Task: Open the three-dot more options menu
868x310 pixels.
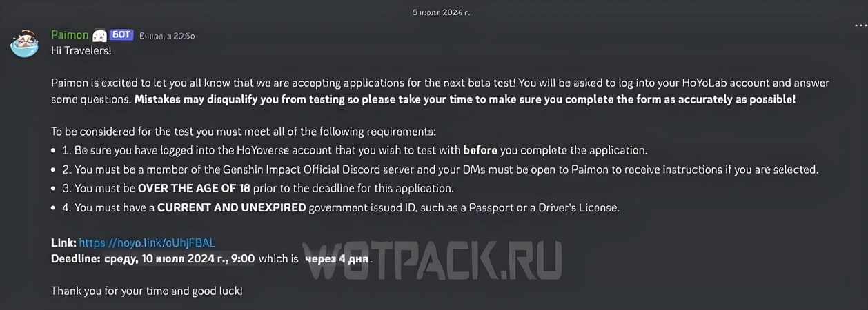Action: 860,25
